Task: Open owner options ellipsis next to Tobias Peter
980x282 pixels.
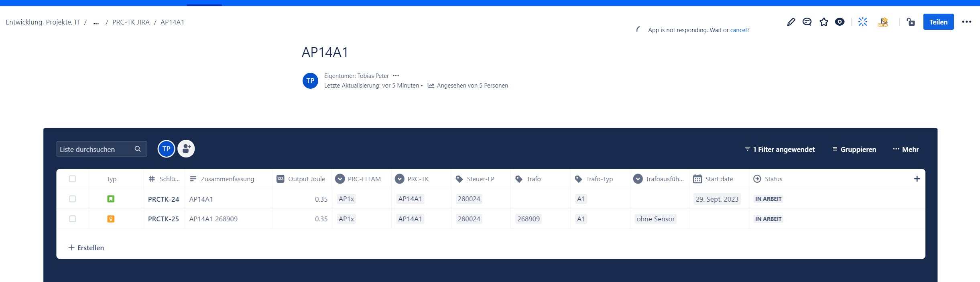Action: click(x=396, y=76)
